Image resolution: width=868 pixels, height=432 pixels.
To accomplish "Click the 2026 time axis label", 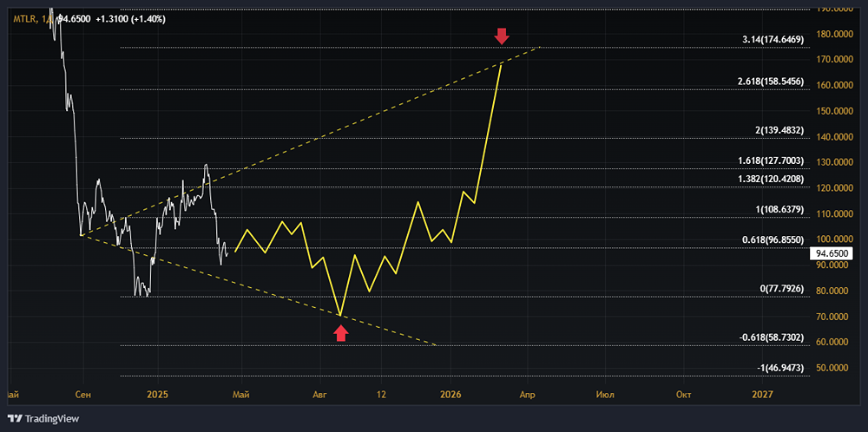I will [x=450, y=395].
